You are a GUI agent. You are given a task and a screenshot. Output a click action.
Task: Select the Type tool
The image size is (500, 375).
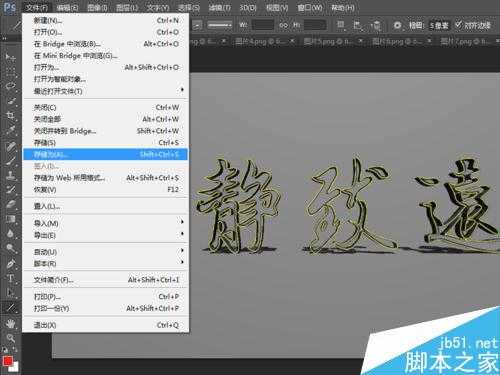10,278
